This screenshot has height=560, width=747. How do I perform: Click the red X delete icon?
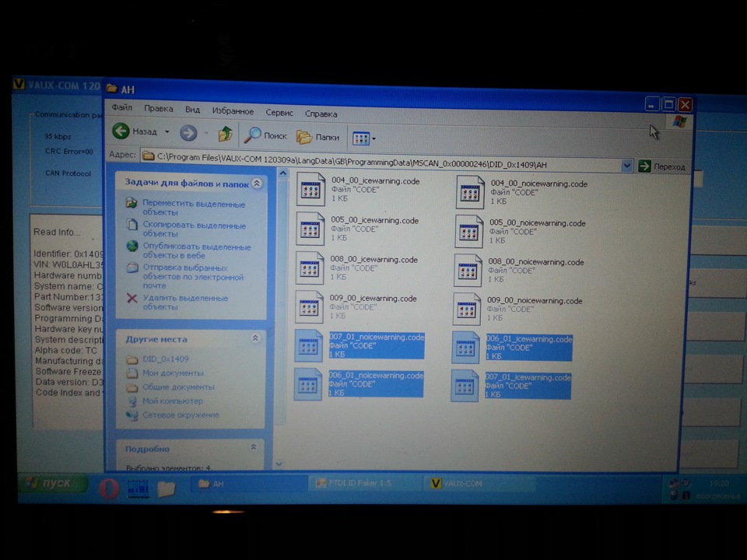pos(132,299)
